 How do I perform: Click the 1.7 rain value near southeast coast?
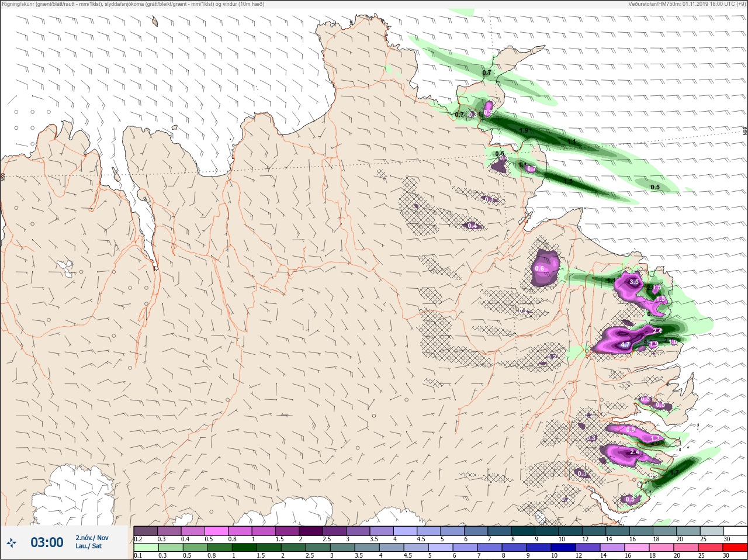click(x=674, y=472)
